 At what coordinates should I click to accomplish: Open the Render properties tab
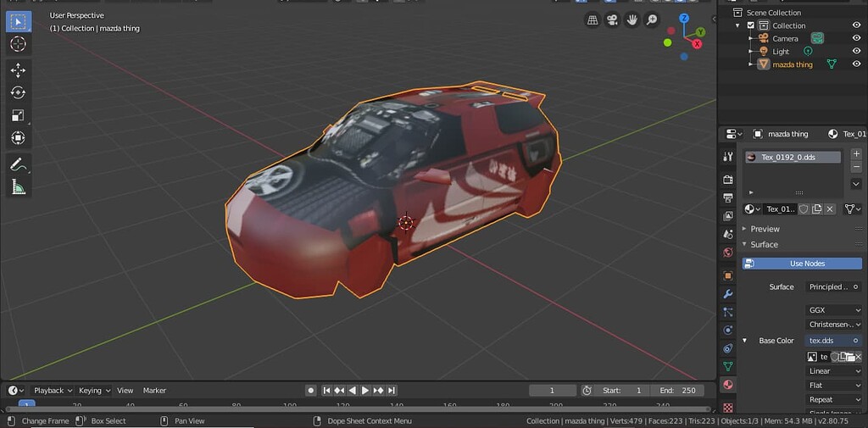728,180
